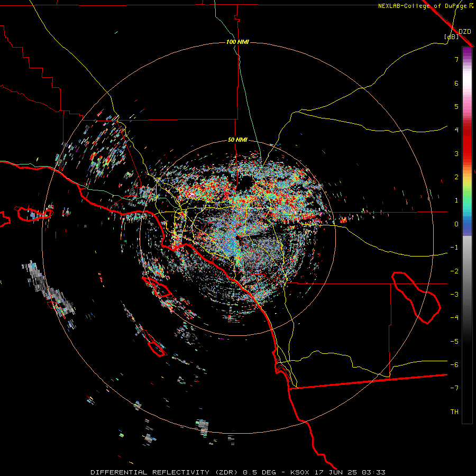Click the "DIFFERENTIAL REFLECTIVITY" caption words
The height and width of the screenshot is (476, 476).
pyautogui.click(x=150, y=472)
